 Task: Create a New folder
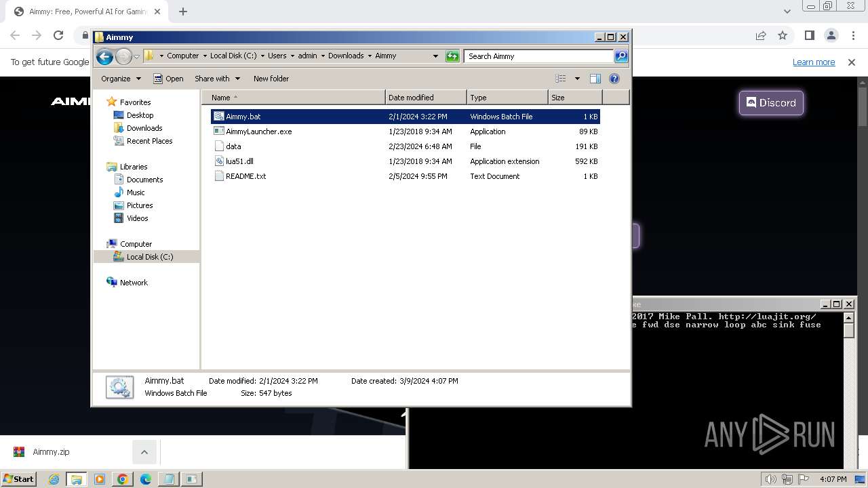pos(271,79)
